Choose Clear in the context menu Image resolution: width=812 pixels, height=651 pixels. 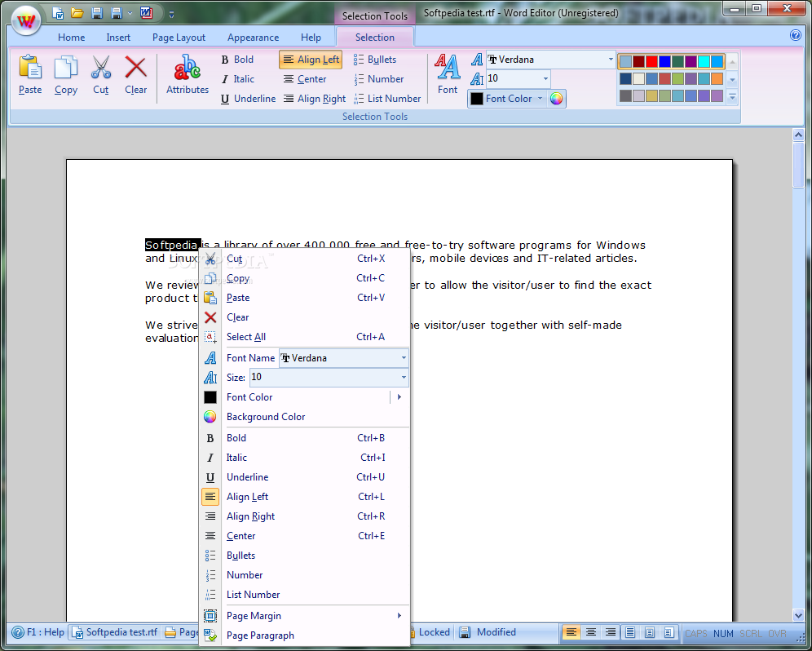(305, 317)
